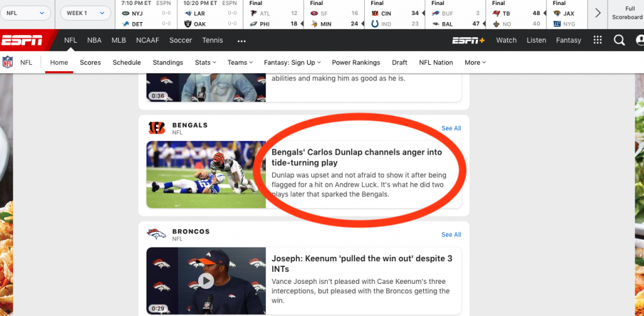Screen dimensions: 644x316
Task: Click the BRONCOS section title
Action: [x=191, y=232]
